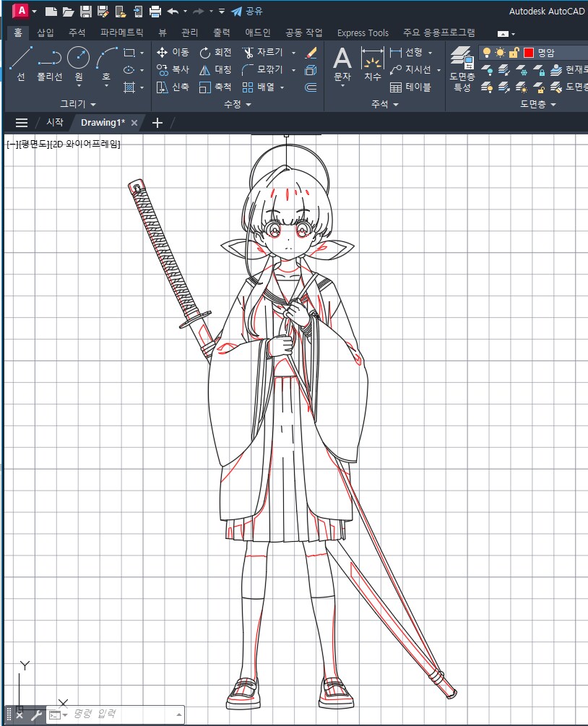Add a new drawing tab with plus
This screenshot has height=726, width=588.
[x=157, y=123]
